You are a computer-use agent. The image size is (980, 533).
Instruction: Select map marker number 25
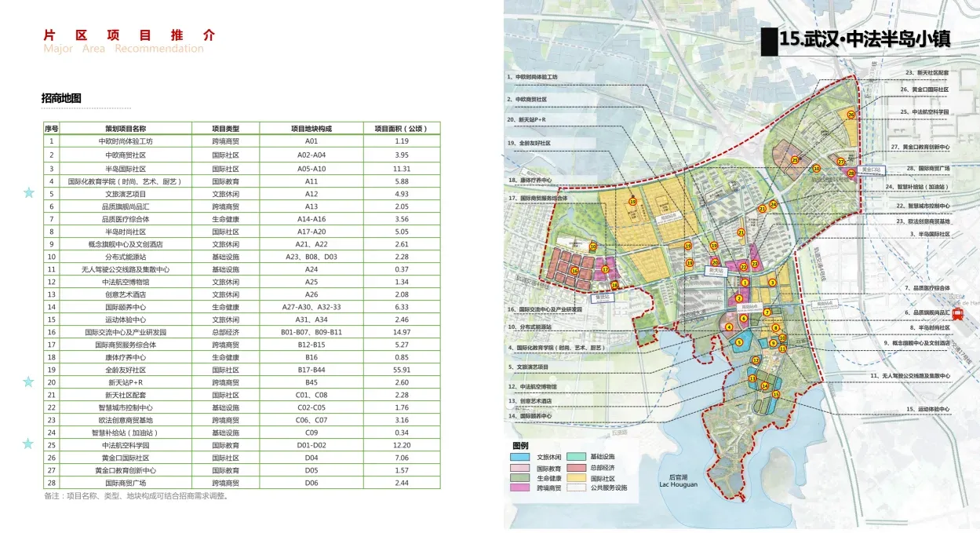(795, 160)
